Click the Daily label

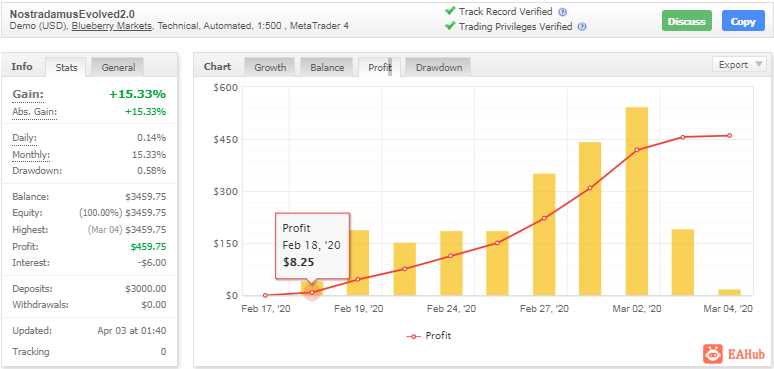24,139
